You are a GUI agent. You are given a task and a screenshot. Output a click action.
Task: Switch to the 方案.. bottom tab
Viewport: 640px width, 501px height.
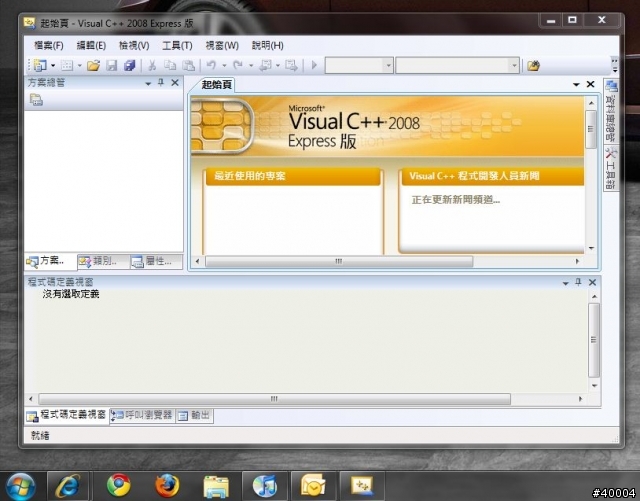[51, 261]
